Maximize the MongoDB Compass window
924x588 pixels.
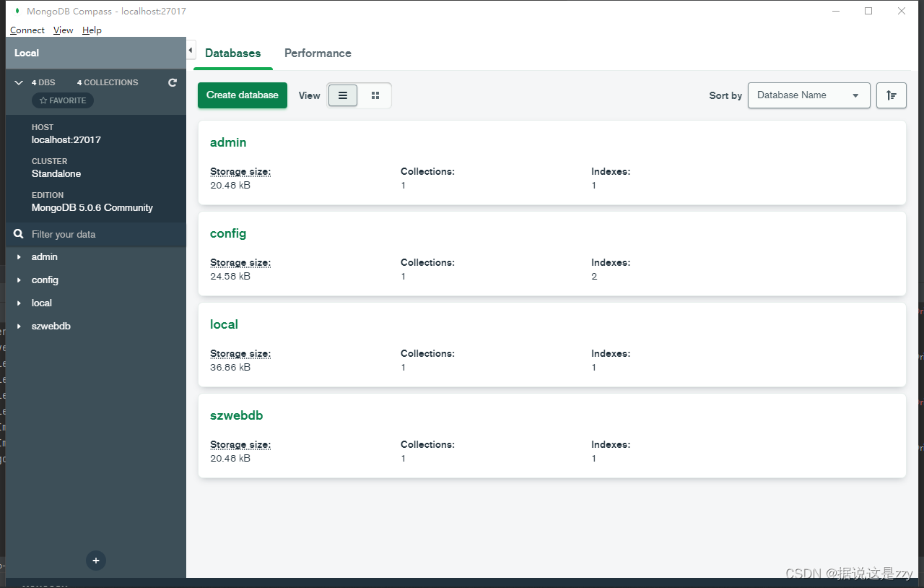868,11
